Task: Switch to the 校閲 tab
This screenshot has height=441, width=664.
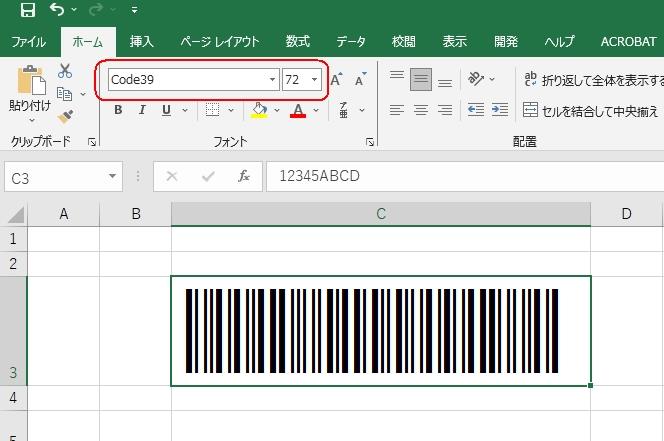Action: pos(403,42)
